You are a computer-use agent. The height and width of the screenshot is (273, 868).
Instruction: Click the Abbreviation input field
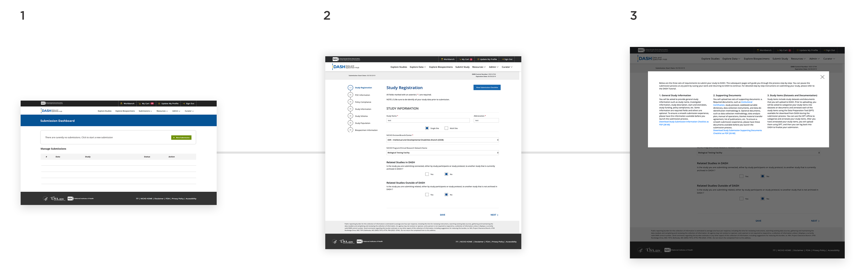pyautogui.click(x=486, y=120)
